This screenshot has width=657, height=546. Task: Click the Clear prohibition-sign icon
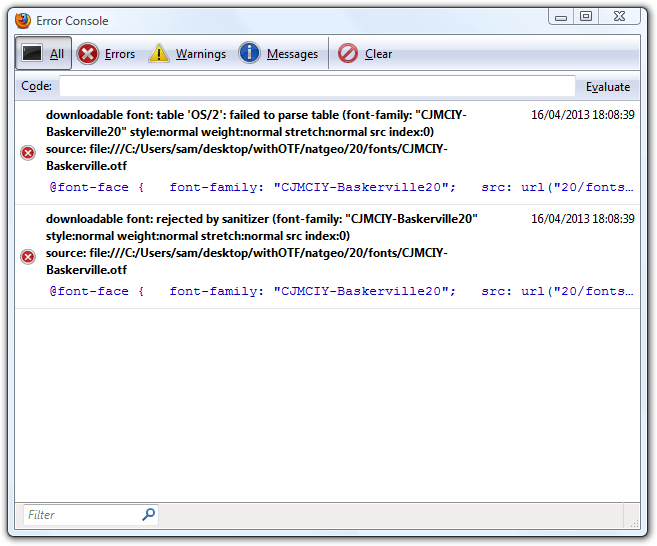[348, 54]
